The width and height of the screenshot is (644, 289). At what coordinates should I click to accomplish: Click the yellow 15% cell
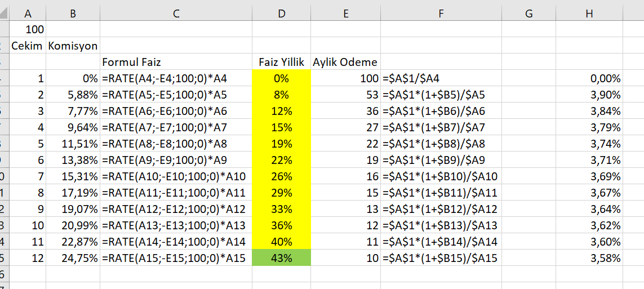point(281,127)
